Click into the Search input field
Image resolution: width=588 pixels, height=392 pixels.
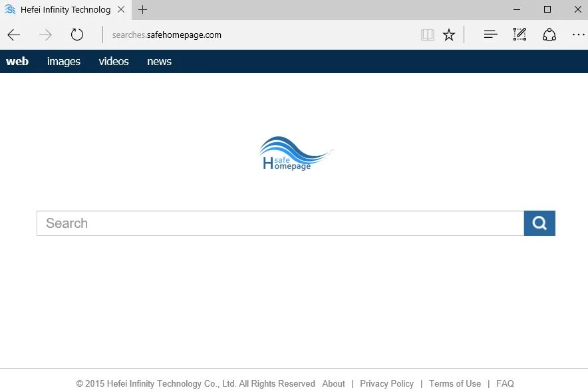(280, 223)
